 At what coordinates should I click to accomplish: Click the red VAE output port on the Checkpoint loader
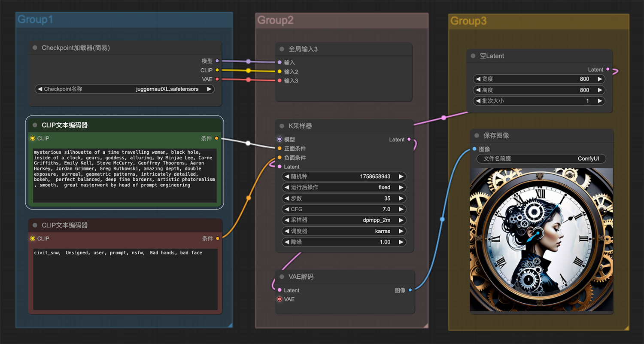click(217, 79)
